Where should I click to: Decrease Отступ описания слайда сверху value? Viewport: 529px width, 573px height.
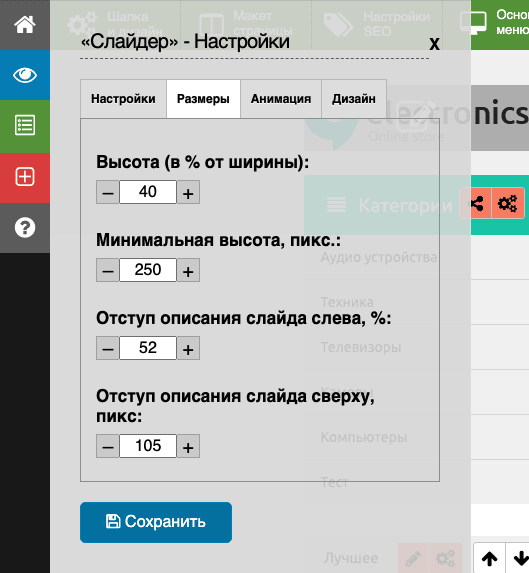tap(108, 446)
